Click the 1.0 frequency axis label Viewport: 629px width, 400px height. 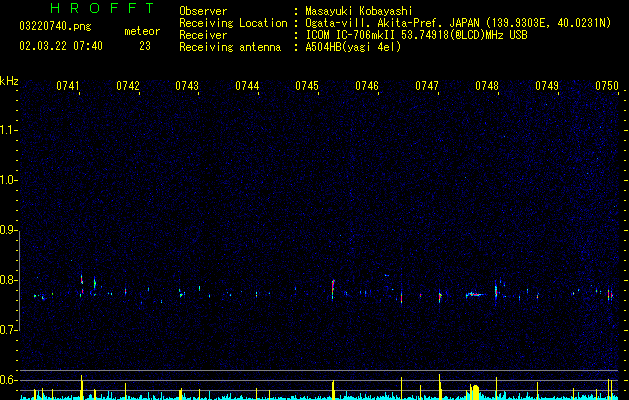[8, 180]
